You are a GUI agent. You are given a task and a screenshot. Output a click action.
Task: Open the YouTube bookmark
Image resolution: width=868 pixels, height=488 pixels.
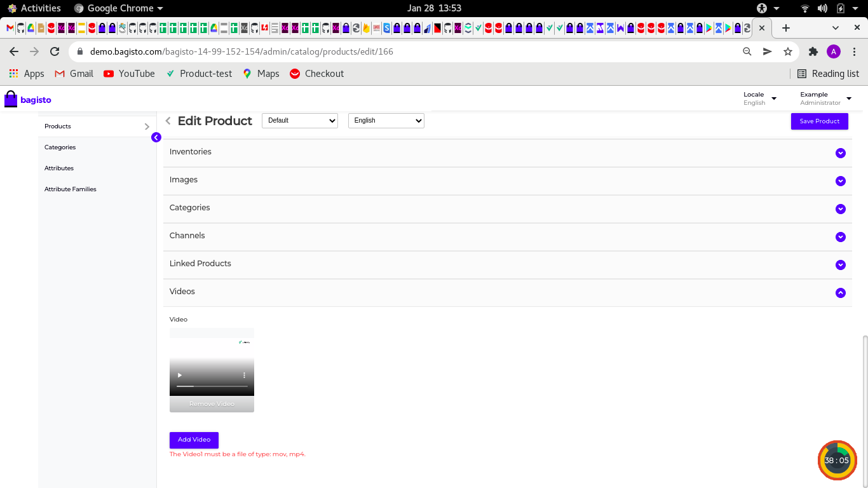pos(129,73)
